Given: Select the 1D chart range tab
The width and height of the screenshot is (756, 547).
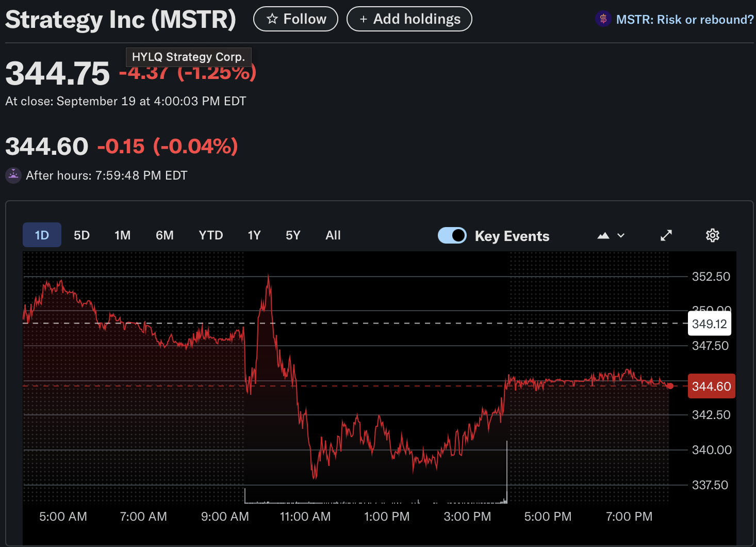Looking at the screenshot, I should (42, 235).
